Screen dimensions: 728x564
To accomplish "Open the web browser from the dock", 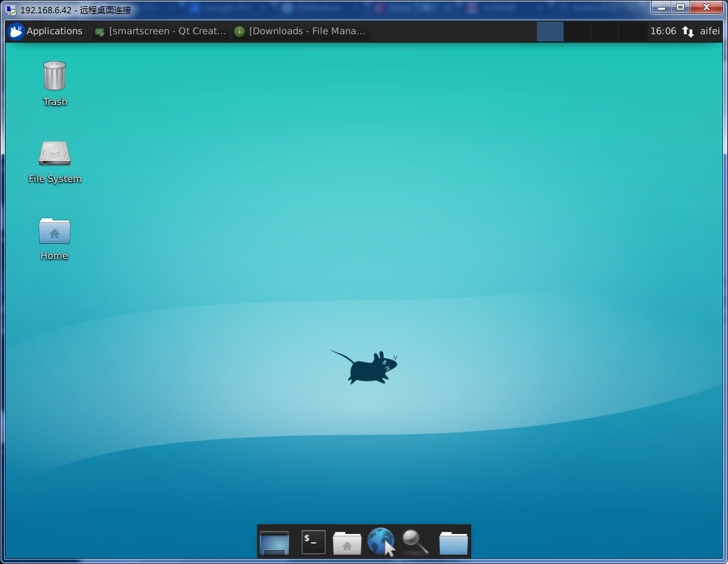I will click(381, 541).
